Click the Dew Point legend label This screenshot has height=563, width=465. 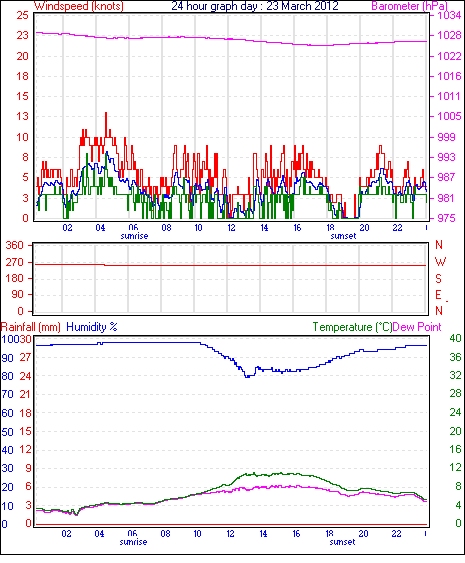pos(417,327)
